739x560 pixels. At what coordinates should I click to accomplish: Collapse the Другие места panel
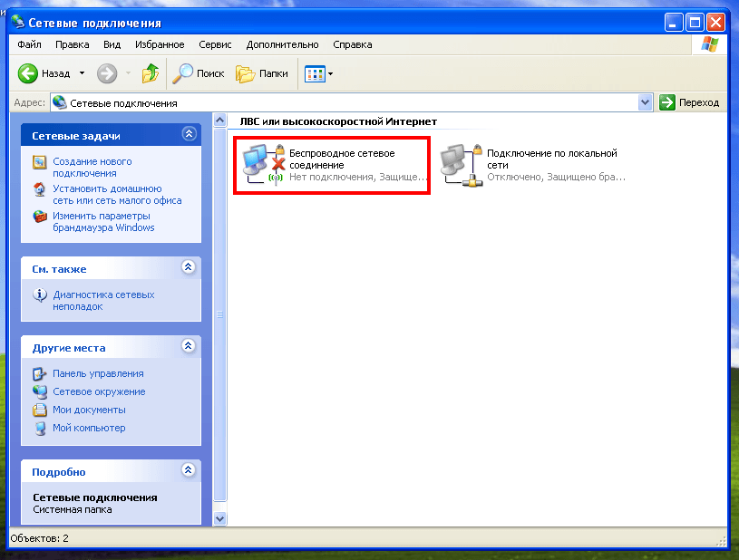point(188,346)
